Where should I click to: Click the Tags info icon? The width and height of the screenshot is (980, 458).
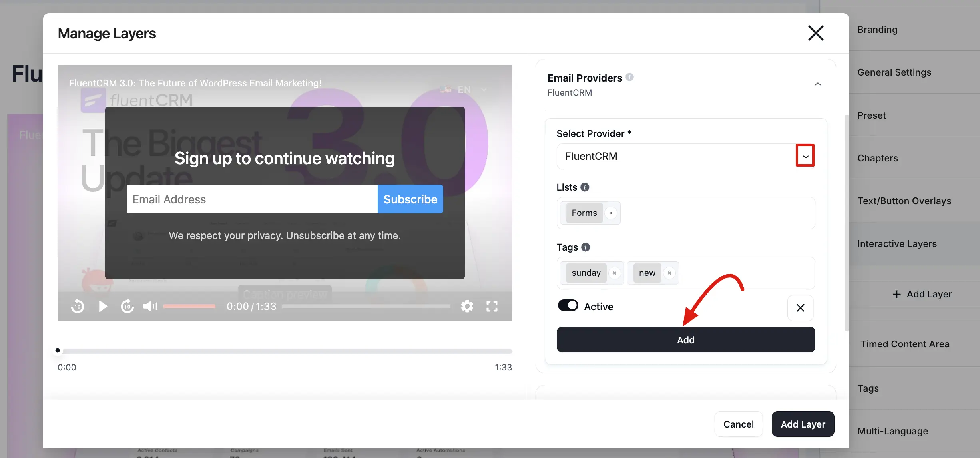pyautogui.click(x=586, y=247)
